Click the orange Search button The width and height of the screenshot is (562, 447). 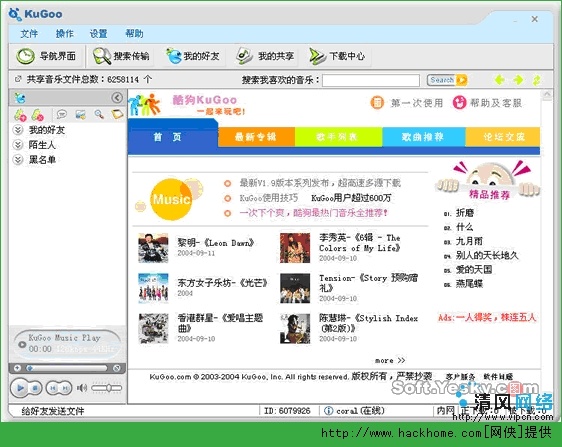click(447, 80)
